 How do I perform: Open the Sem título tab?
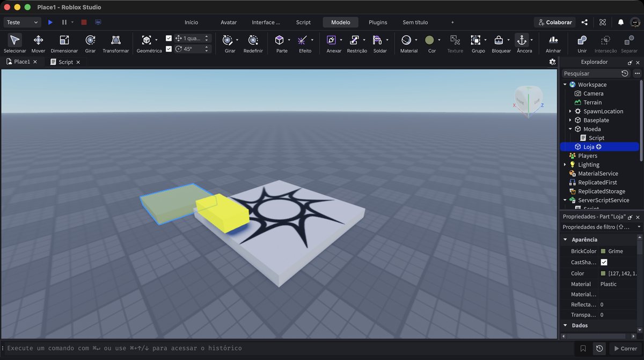415,22
